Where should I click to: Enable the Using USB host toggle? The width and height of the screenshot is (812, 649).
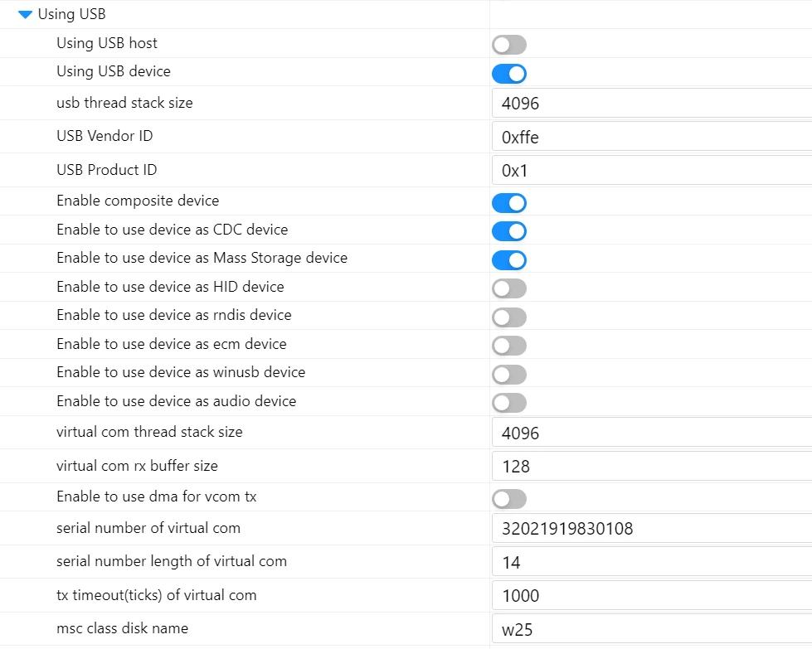coord(508,45)
